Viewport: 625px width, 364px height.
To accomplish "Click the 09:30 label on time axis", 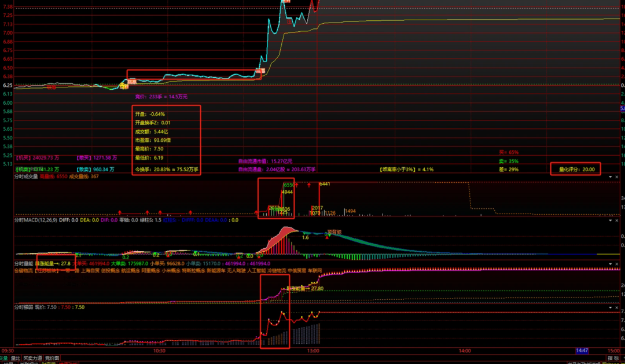I will (8, 351).
